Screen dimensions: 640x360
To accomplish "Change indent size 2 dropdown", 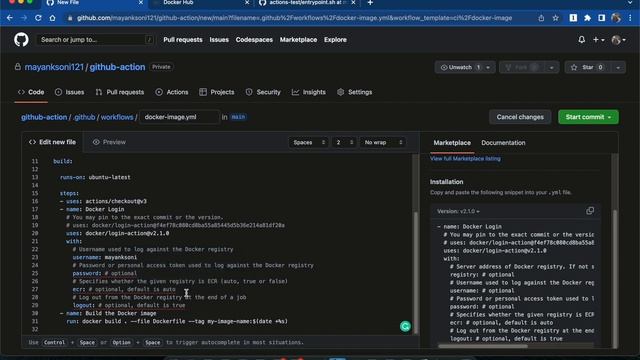I will [x=344, y=142].
